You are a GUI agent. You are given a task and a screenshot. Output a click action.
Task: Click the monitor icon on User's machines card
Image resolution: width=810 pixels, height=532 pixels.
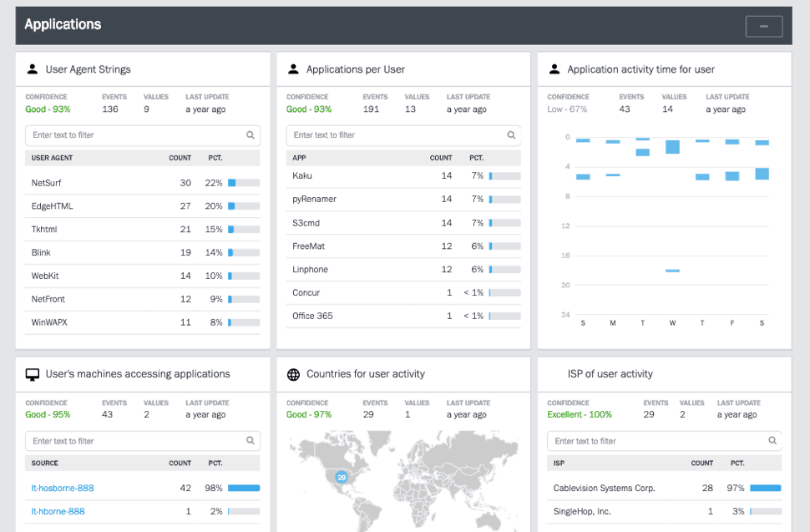click(33, 374)
